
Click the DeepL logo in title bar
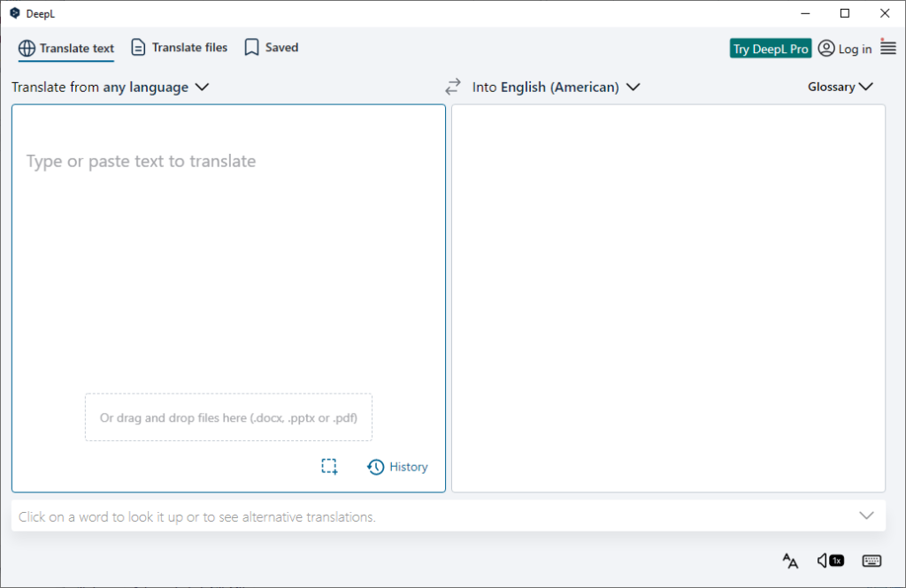point(15,12)
